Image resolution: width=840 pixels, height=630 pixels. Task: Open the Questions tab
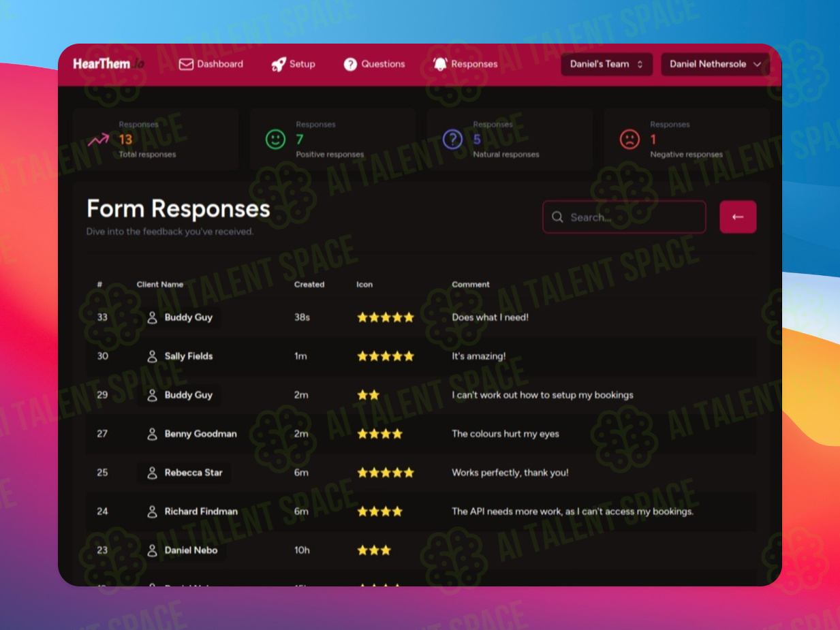coord(374,64)
